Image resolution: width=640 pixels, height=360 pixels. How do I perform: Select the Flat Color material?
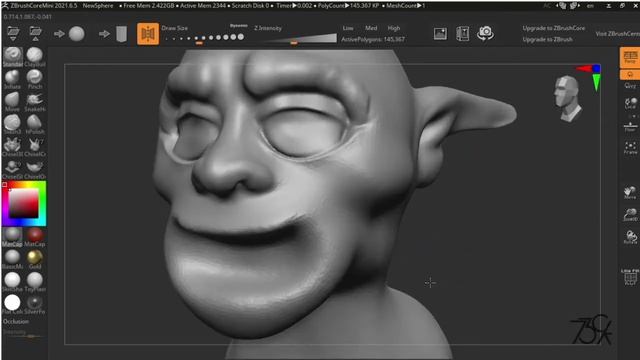[12, 304]
